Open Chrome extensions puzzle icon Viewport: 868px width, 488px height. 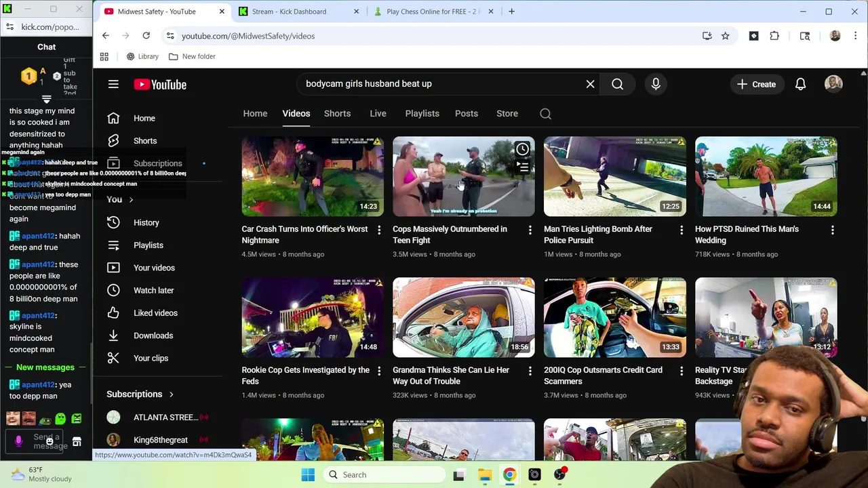pos(774,36)
